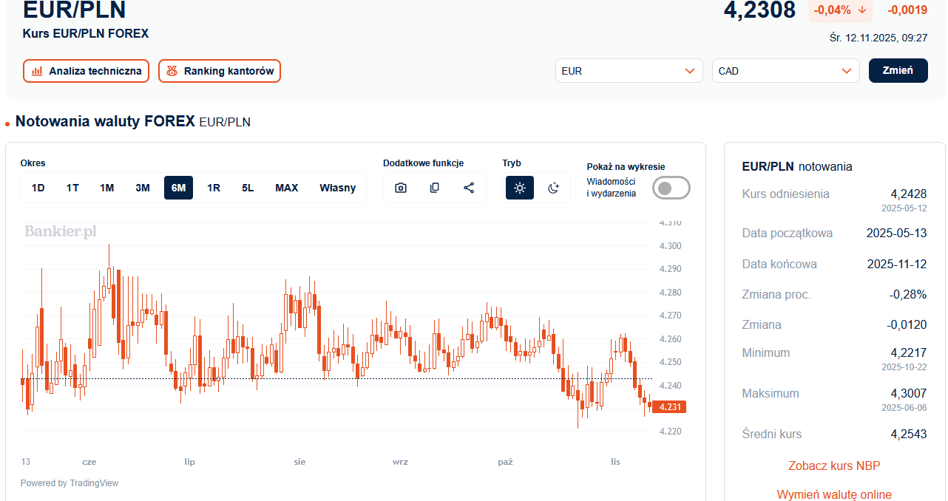This screenshot has height=501, width=948.
Task: Select the 1D period option
Action: coord(38,188)
